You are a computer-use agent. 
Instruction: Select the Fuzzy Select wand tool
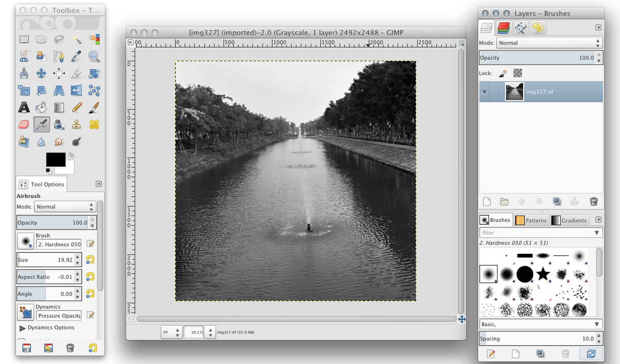[76, 39]
